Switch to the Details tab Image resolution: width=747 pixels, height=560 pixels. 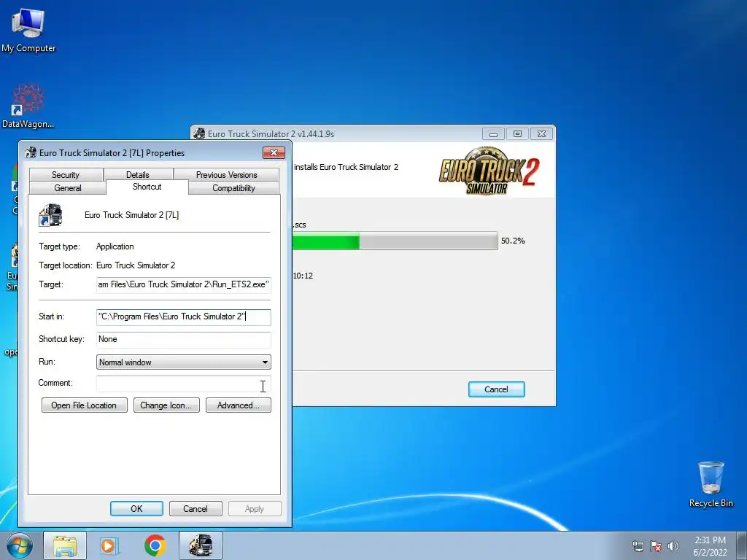click(x=138, y=175)
